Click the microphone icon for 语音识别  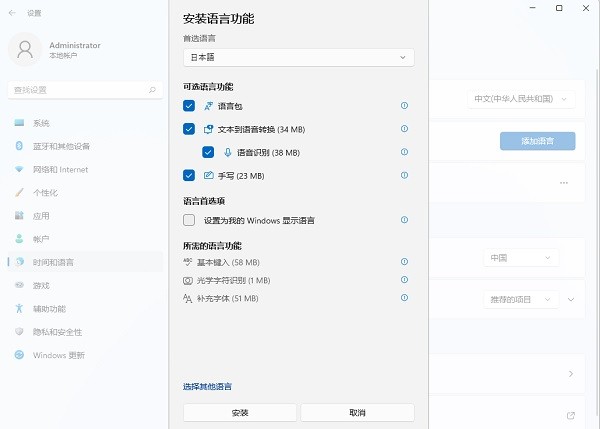[x=228, y=153]
